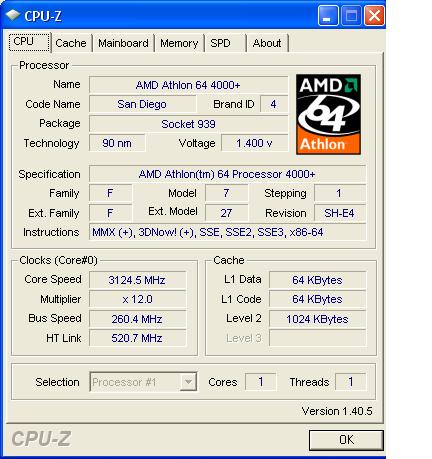Click the AMD Athlon 64 logo image
Viewport: 432px width, 459px height.
click(328, 114)
